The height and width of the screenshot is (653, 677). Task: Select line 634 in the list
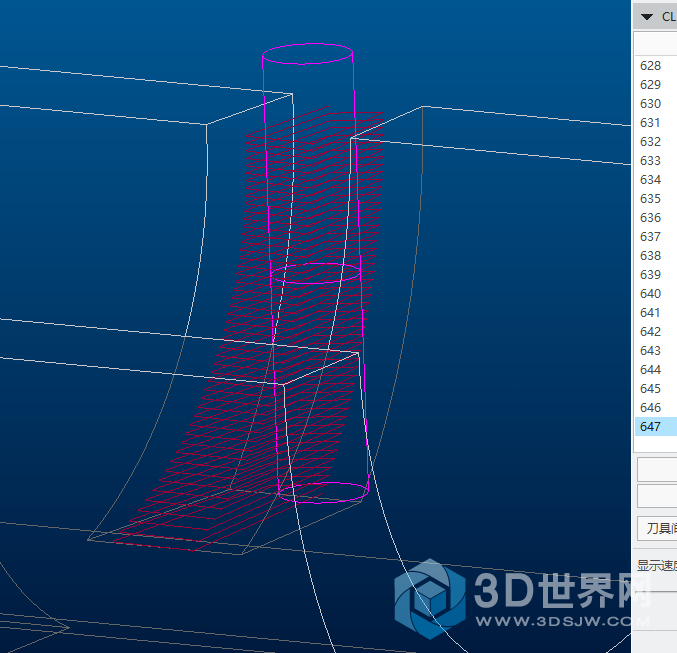[x=656, y=180]
